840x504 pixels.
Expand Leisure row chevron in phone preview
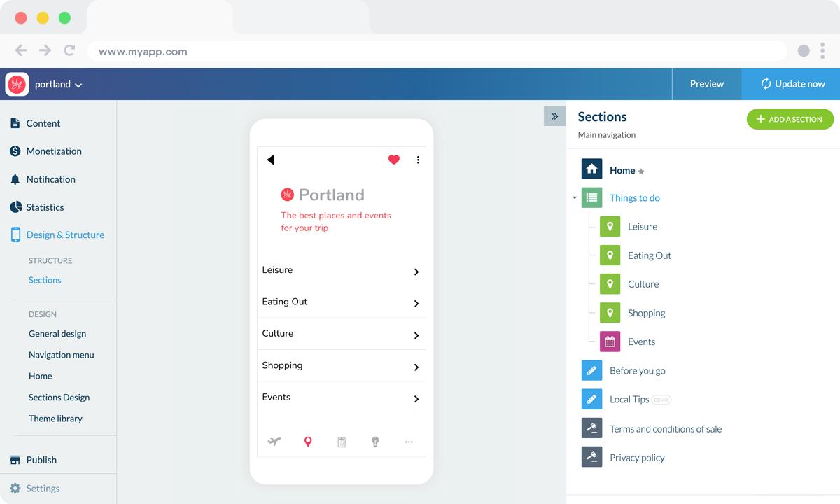tap(416, 272)
